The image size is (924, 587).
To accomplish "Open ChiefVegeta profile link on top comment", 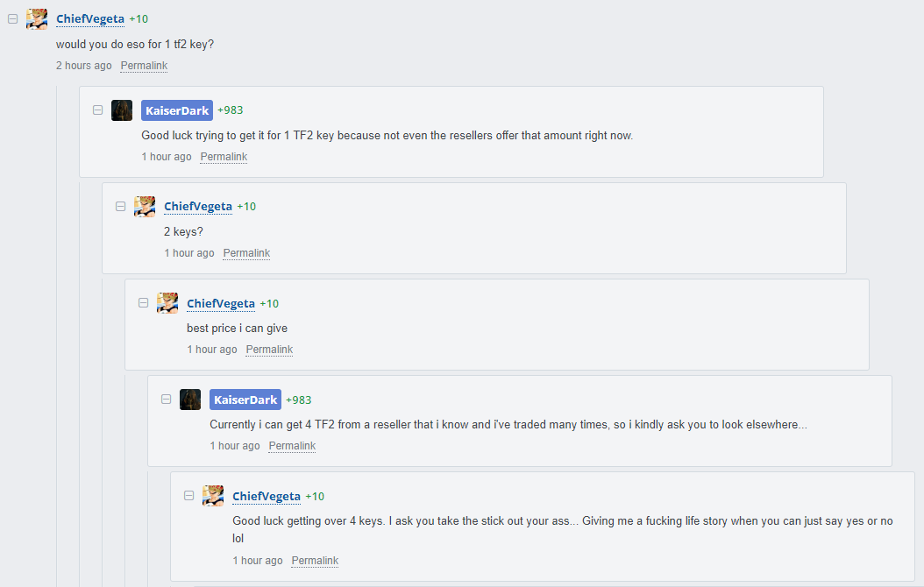I will (x=90, y=19).
